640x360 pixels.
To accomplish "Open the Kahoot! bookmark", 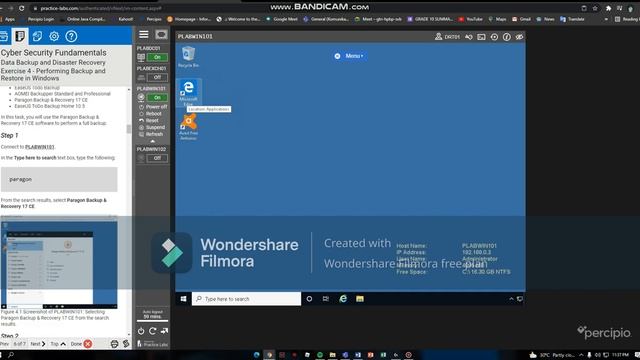I will tap(122, 19).
